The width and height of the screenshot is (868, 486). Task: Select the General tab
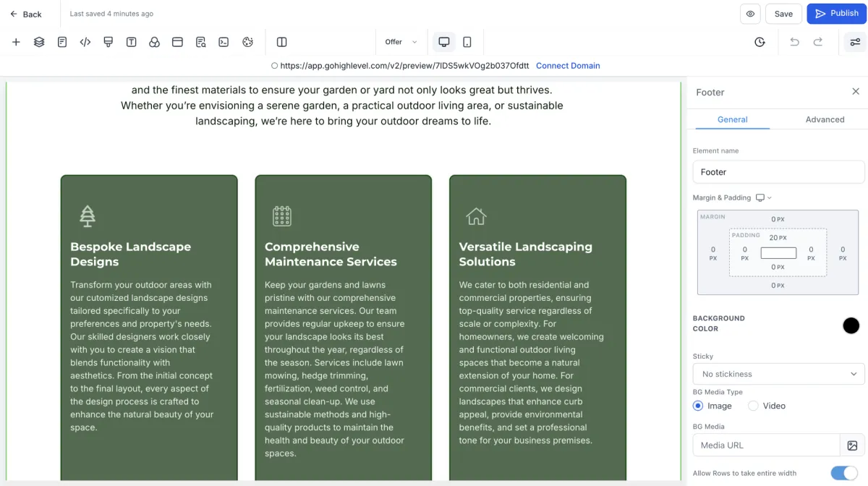(732, 119)
